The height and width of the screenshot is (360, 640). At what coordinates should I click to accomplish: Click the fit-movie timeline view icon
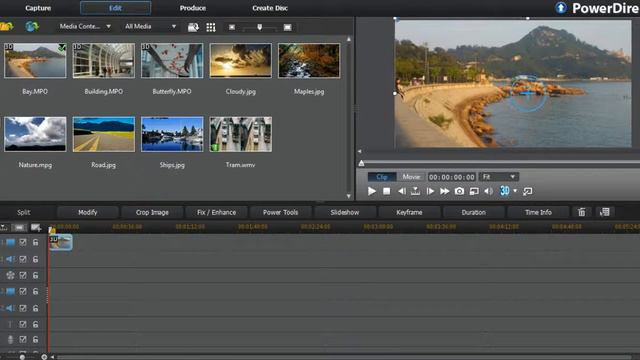(19, 227)
